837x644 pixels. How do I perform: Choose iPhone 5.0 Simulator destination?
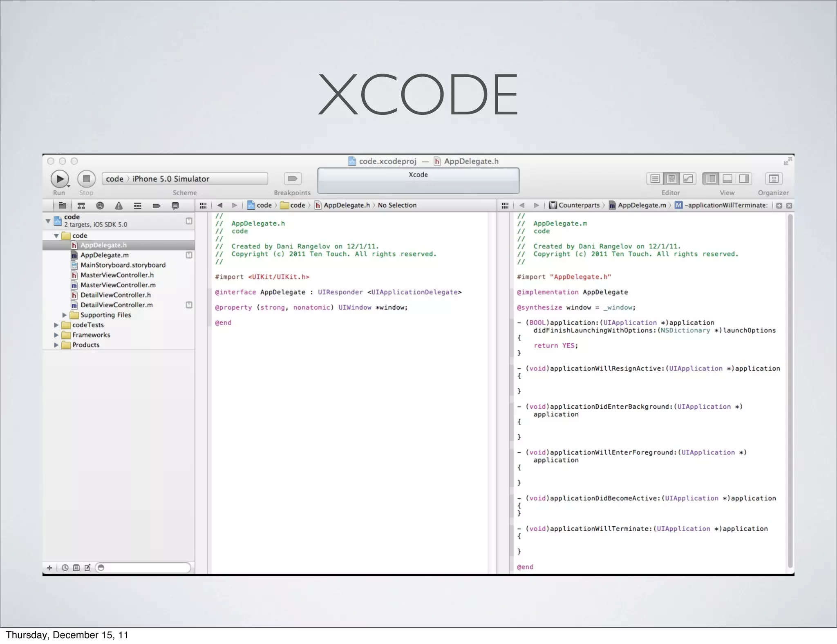click(170, 179)
